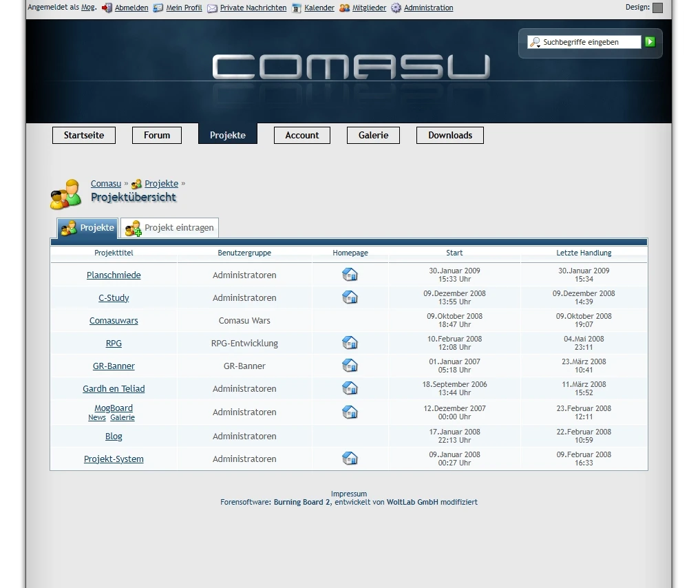The image size is (700, 588).
Task: Click the Letzte Handlung column header
Action: [x=584, y=253]
